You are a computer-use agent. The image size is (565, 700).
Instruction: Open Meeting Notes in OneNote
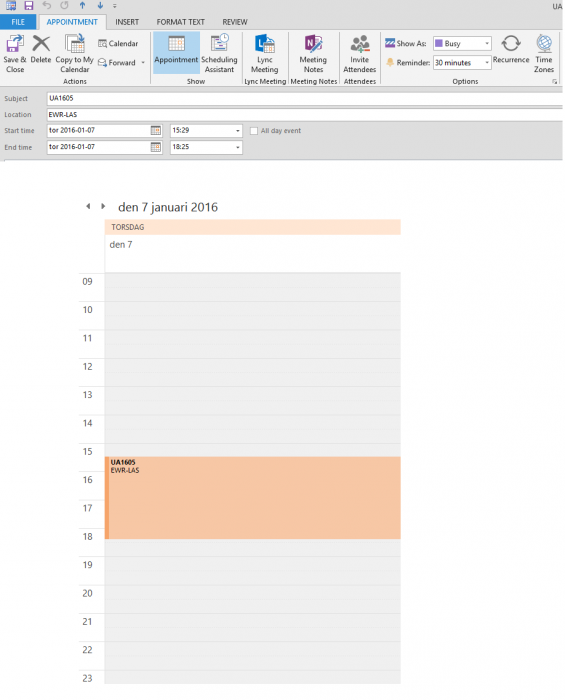(313, 54)
